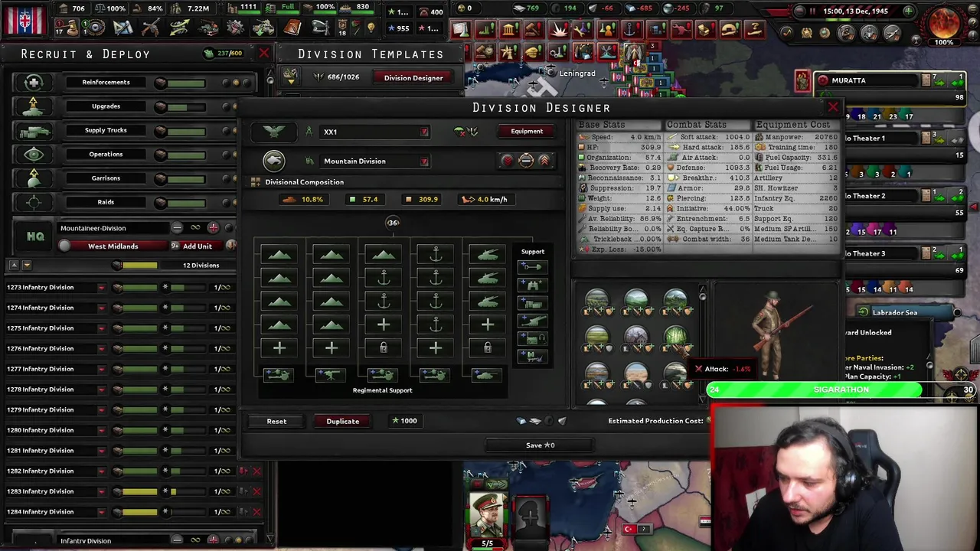Click the 1283 Infantry Division yellow progress bar

pos(139,492)
